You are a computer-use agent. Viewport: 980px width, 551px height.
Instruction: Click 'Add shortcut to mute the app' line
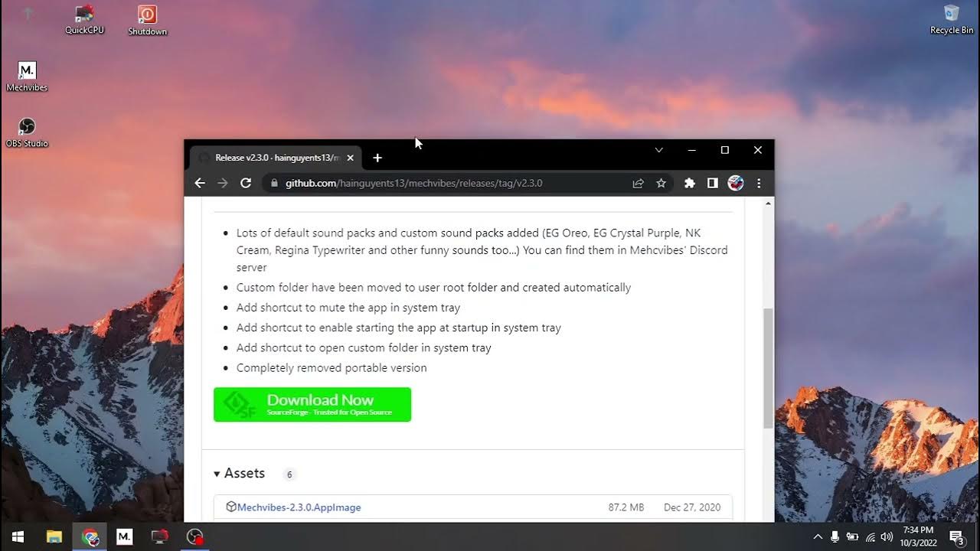(x=348, y=308)
